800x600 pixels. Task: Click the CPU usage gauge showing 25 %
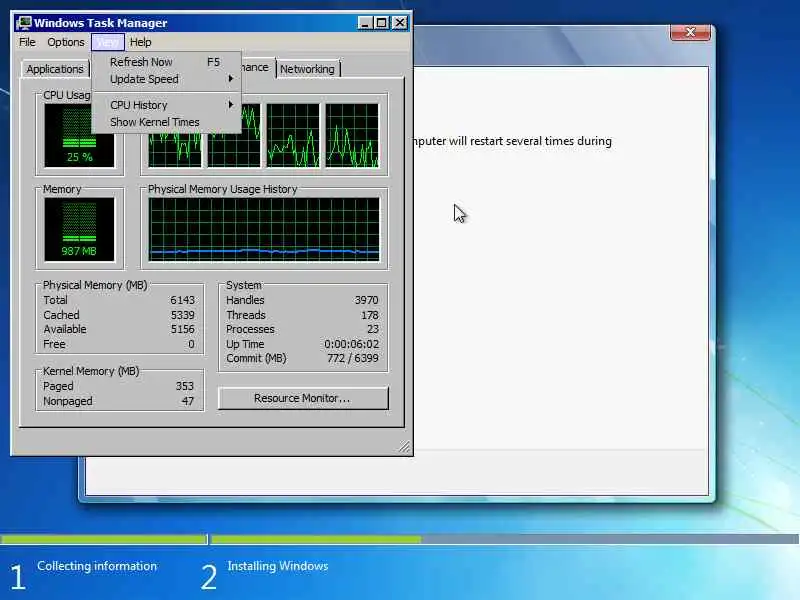(x=79, y=136)
